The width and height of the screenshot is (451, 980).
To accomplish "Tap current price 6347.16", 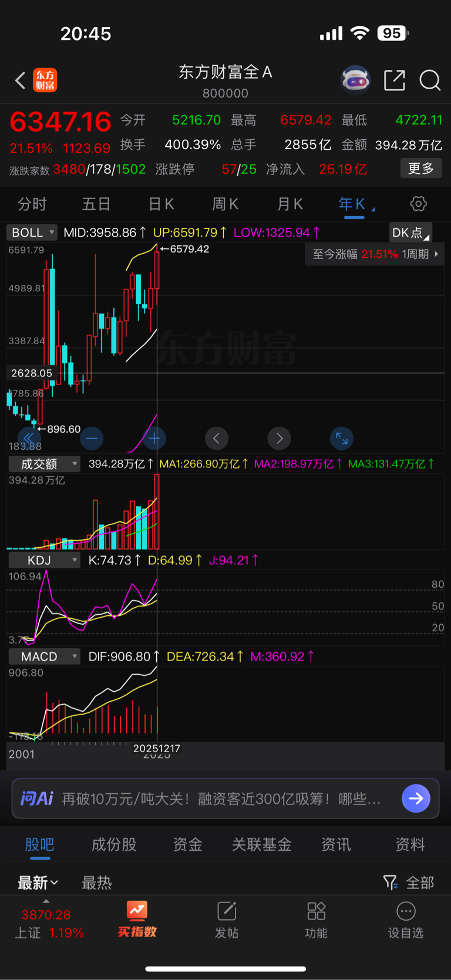I will pos(60,122).
